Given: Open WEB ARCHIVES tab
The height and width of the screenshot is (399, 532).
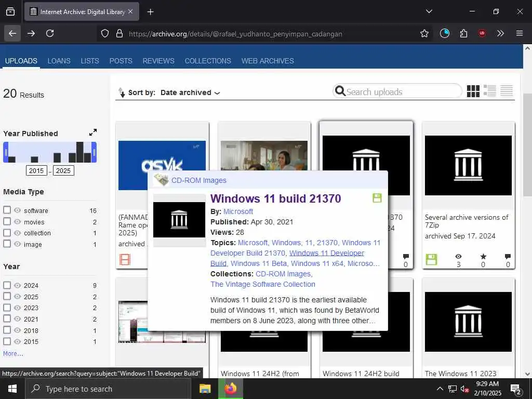Looking at the screenshot, I should tap(268, 61).
